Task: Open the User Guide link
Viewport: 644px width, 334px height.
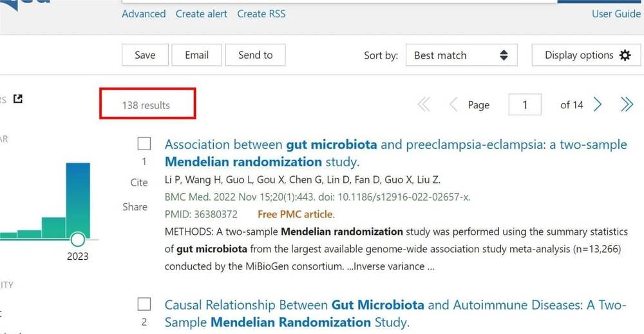Action: coord(616,14)
